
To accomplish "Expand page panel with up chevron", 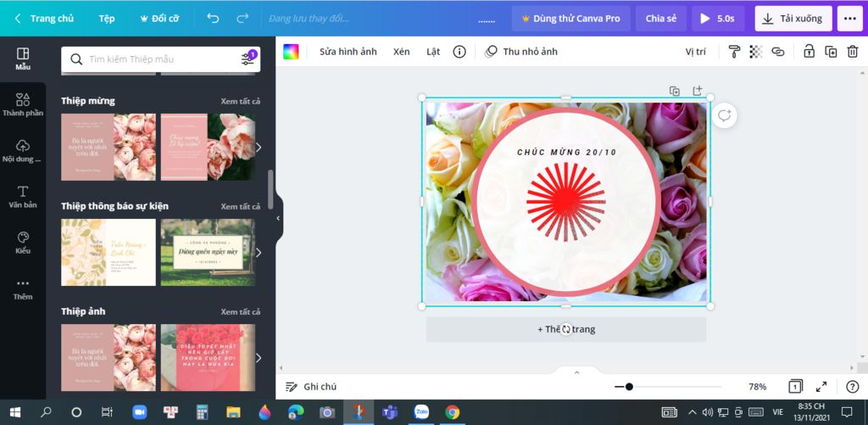I will tap(576, 372).
